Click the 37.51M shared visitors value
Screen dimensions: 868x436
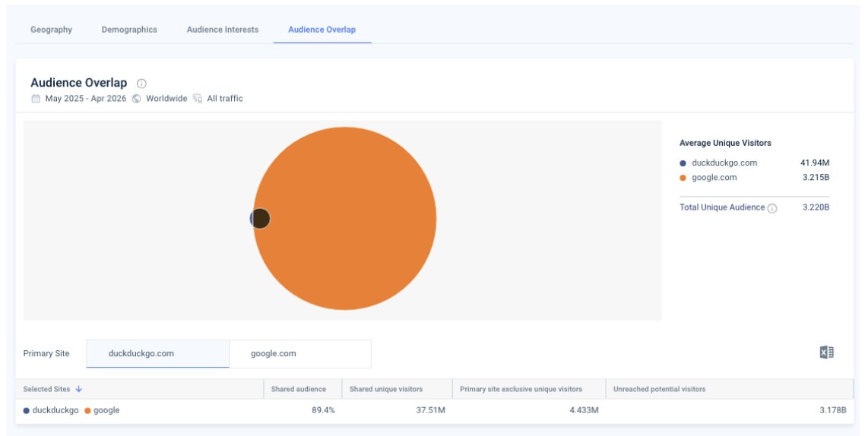(x=431, y=410)
